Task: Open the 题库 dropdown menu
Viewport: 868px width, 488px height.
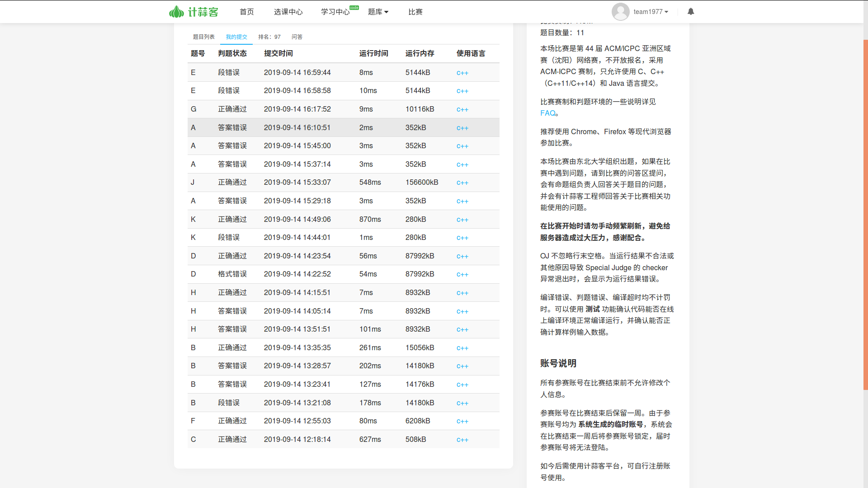Action: [378, 12]
